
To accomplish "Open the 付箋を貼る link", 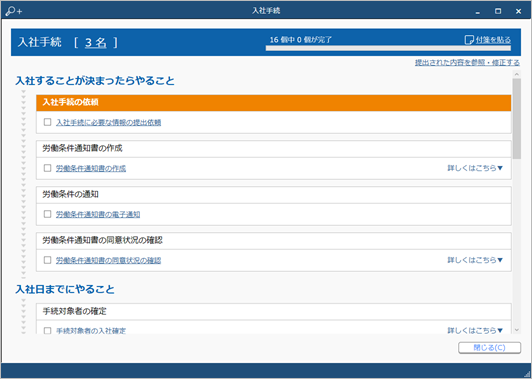I will [x=493, y=40].
